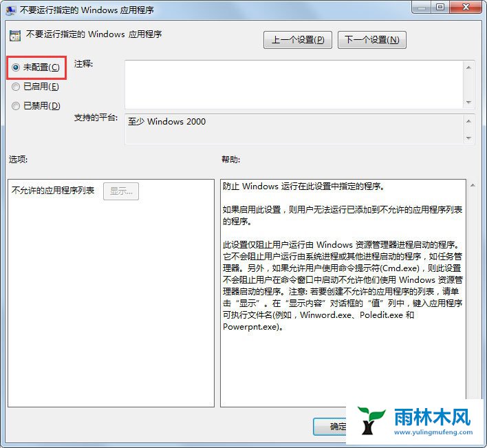Click the 显示... button for disallowed apps

click(x=121, y=191)
